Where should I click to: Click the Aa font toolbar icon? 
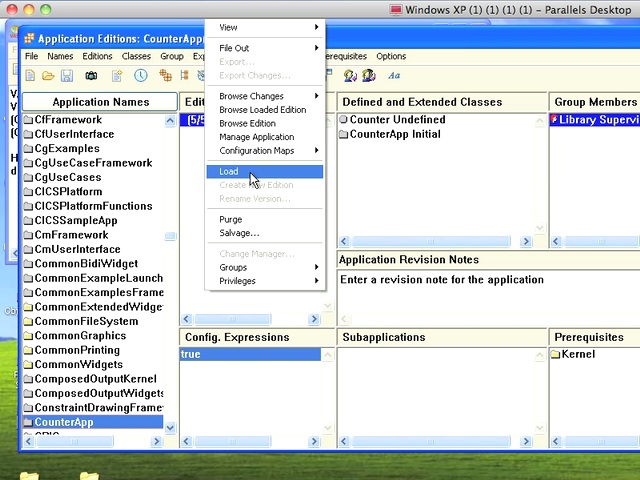(x=394, y=76)
